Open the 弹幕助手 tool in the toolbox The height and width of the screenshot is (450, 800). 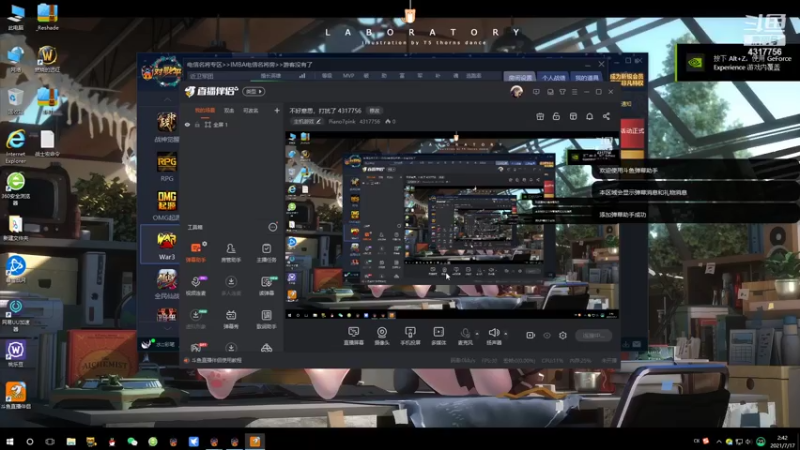point(196,252)
